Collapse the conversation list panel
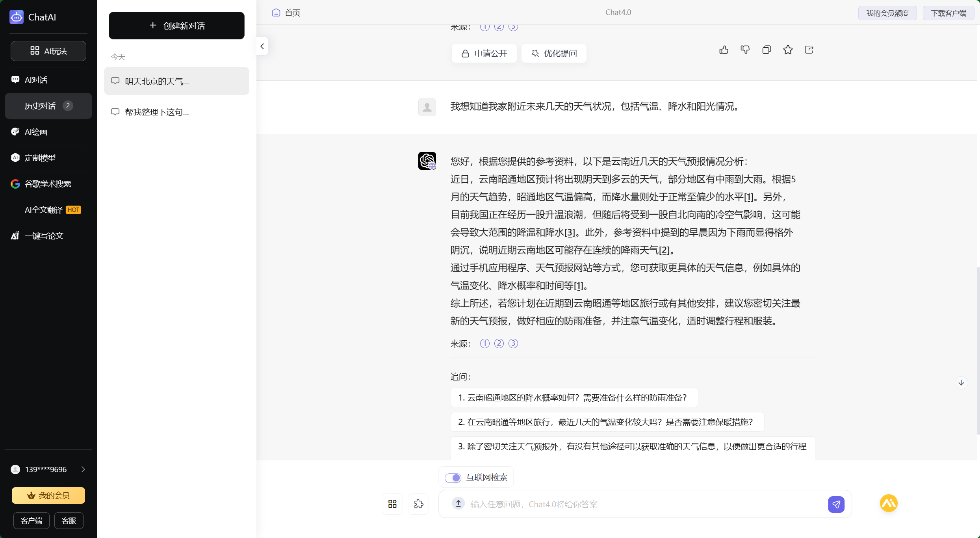Screen dimensions: 980x538 coord(262,46)
